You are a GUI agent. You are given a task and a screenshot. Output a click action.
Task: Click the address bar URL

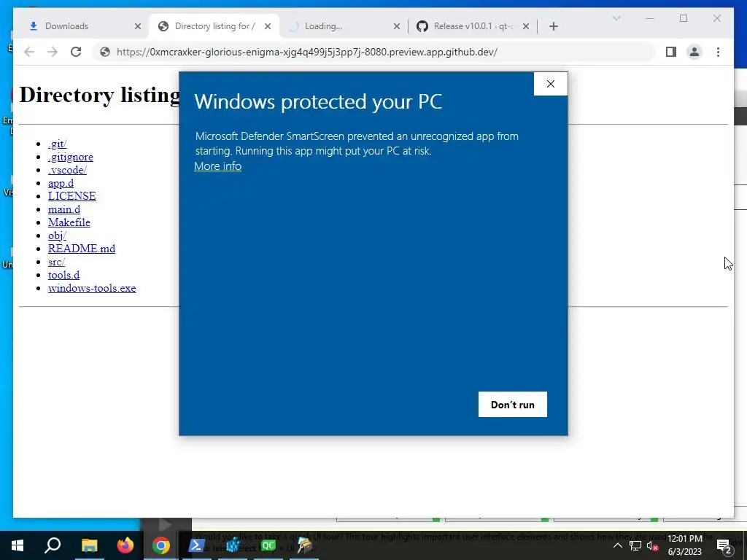click(307, 52)
